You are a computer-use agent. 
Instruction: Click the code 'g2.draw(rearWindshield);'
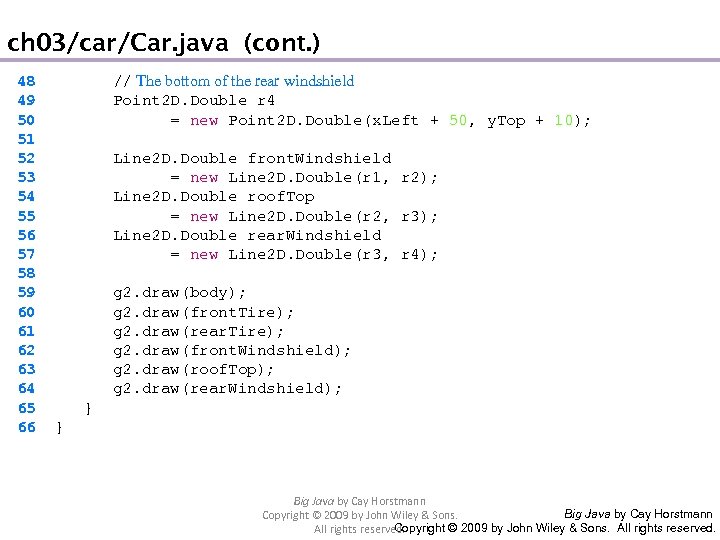pyautogui.click(x=227, y=389)
